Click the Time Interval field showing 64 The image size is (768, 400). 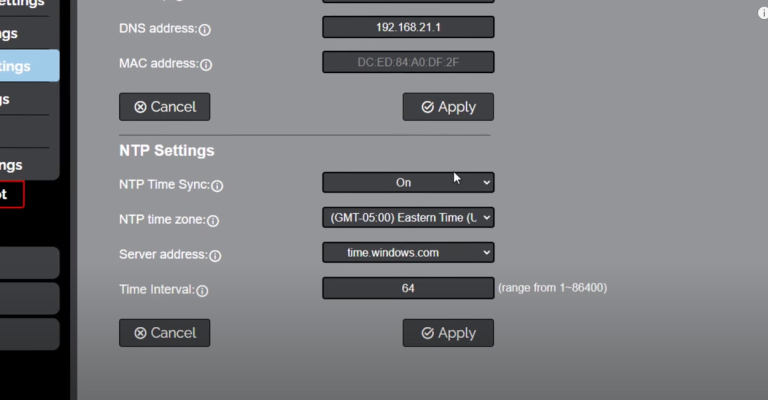click(407, 288)
